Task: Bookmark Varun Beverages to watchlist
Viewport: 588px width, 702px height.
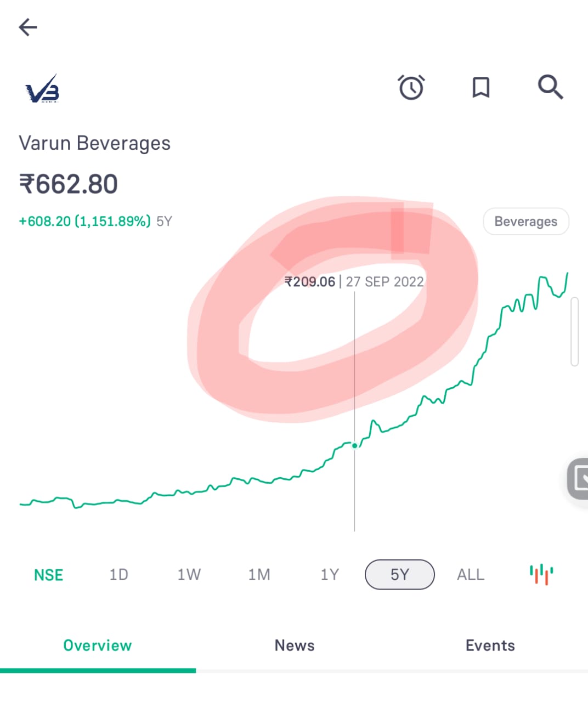Action: pyautogui.click(x=481, y=87)
